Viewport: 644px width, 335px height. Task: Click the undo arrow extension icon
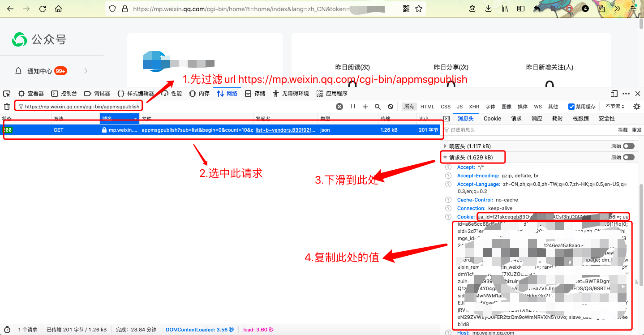tap(537, 9)
